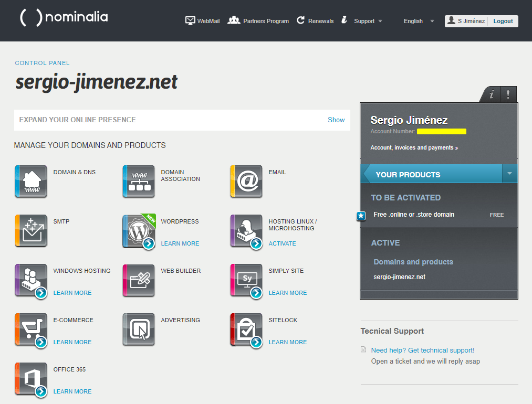Open Need help? Get technical support link
532x404 pixels.
click(422, 350)
